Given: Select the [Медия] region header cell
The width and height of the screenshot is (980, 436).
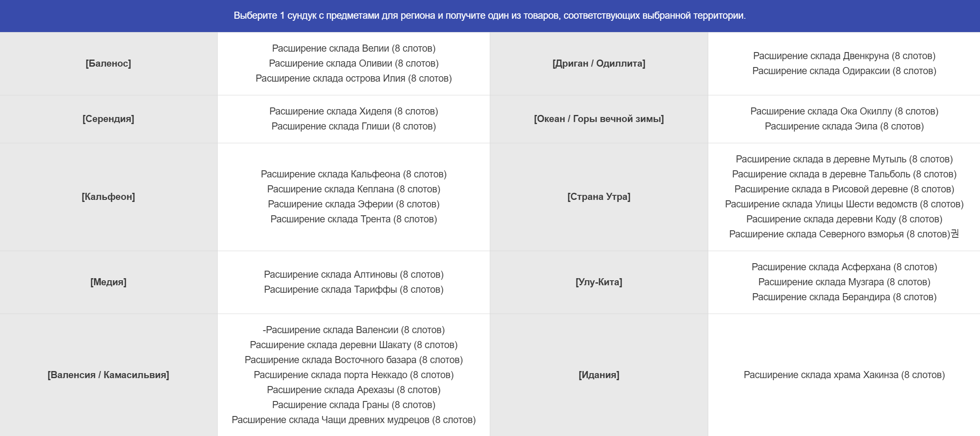Looking at the screenshot, I should 108,282.
